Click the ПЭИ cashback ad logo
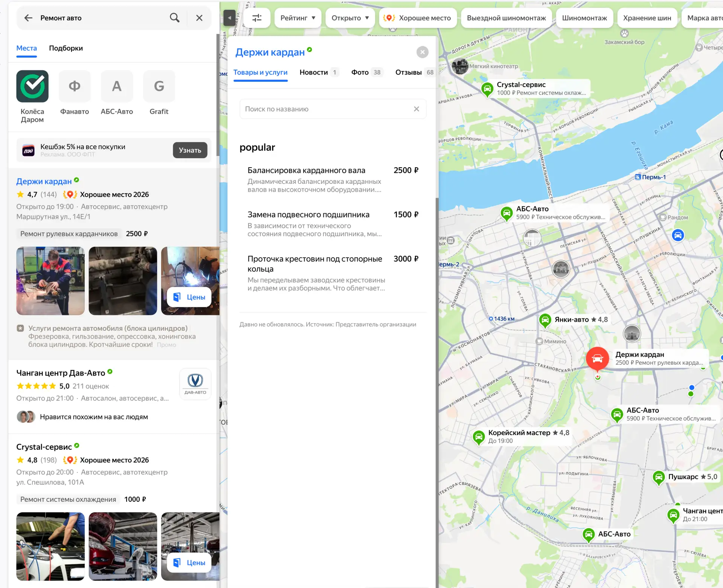The image size is (723, 588). pos(29,150)
